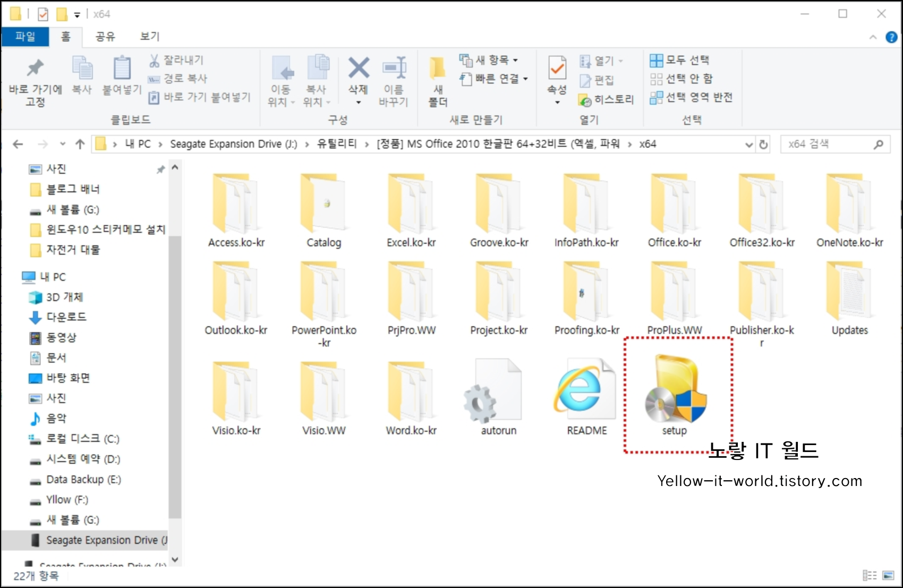Switch to large icons view in status bar
Screen dimensions: 903x588
(888, 575)
